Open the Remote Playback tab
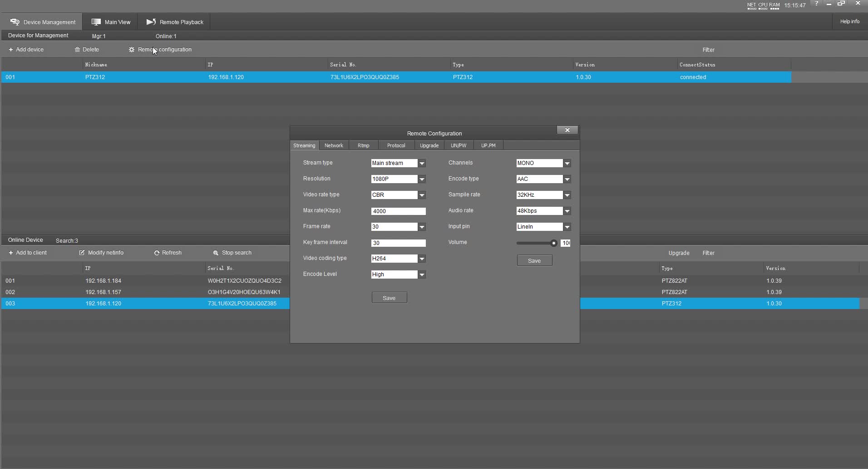Screen dimensions: 868x469 [x=175, y=22]
